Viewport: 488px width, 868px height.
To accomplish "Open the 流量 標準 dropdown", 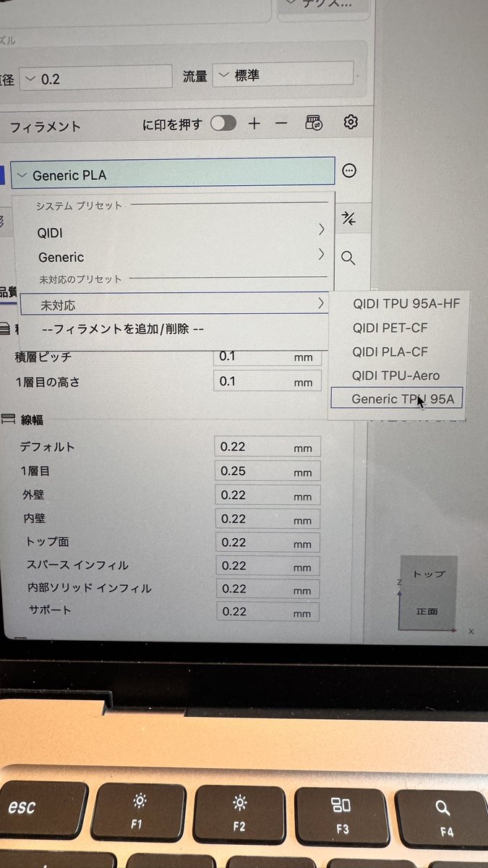I will [283, 75].
